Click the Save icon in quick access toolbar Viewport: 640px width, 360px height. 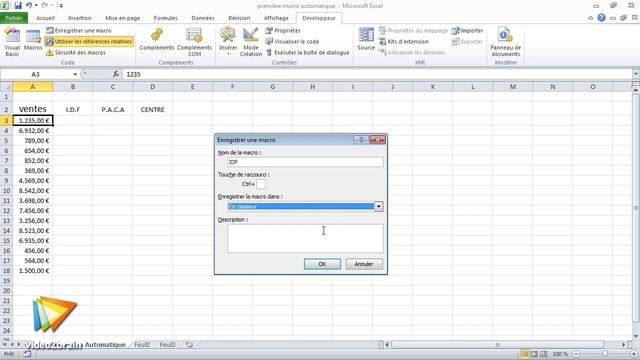pyautogui.click(x=18, y=6)
